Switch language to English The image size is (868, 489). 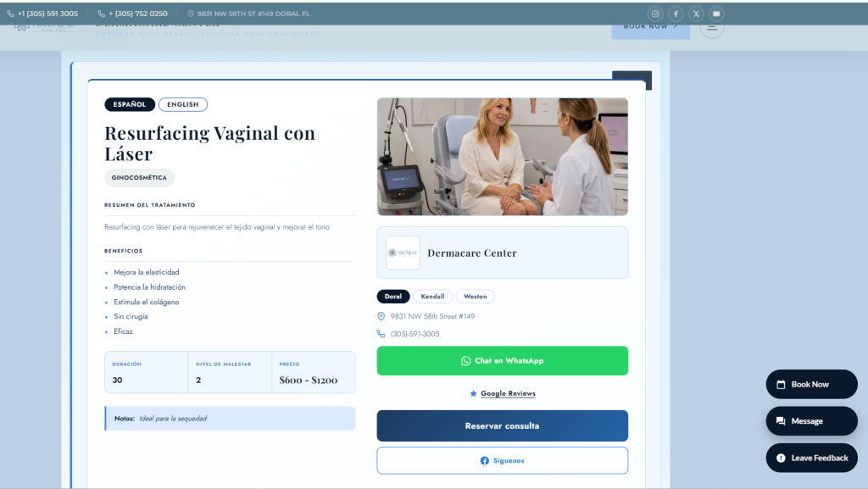[x=183, y=104]
